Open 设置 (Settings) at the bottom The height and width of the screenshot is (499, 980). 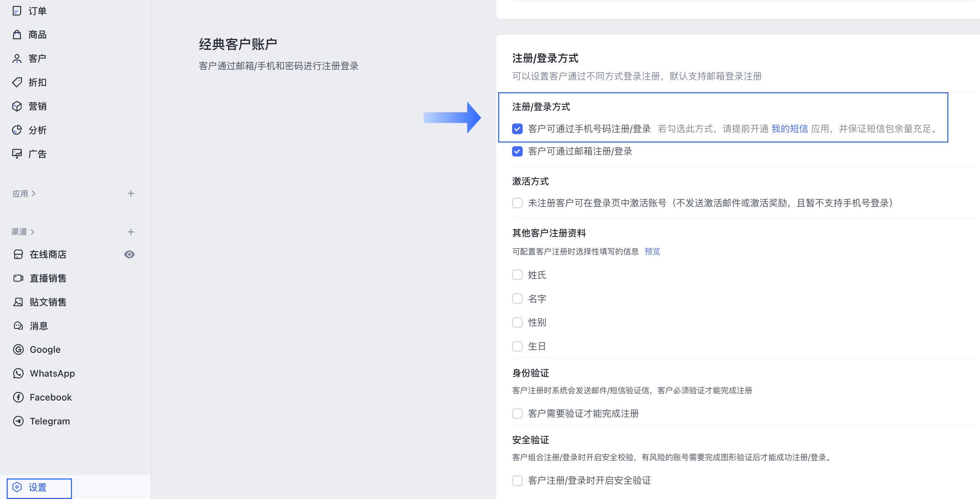click(x=37, y=487)
